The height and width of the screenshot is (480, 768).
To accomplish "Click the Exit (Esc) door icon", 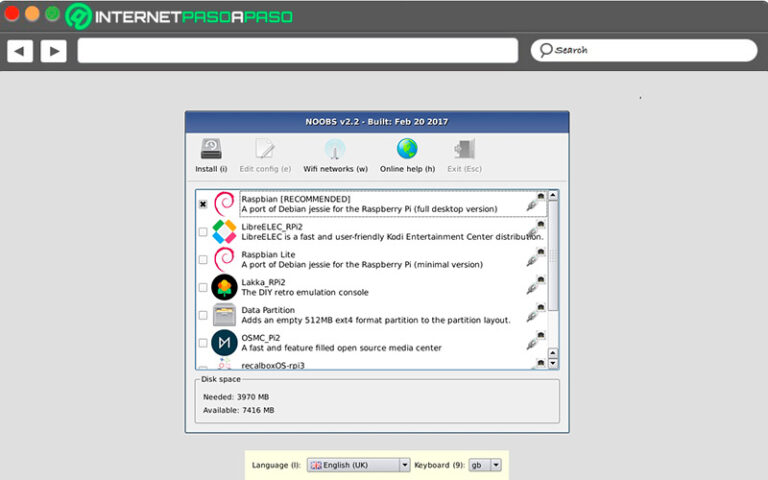I will pos(464,149).
